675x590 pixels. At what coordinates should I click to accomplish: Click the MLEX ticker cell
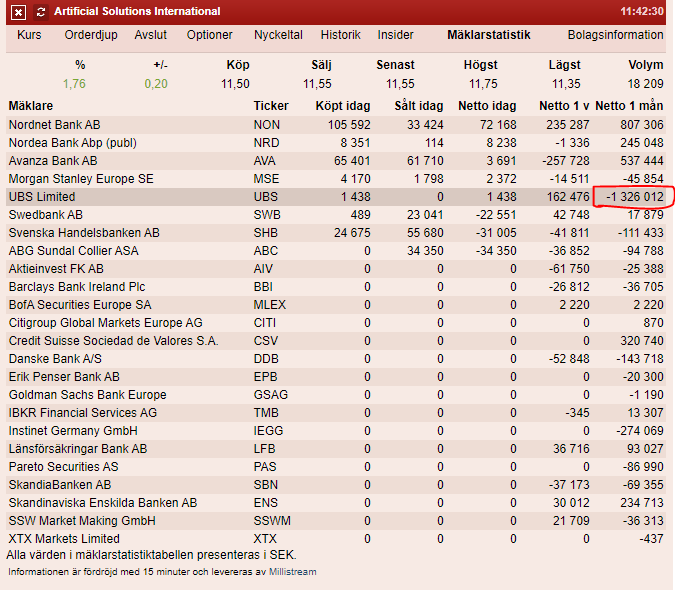(x=269, y=305)
